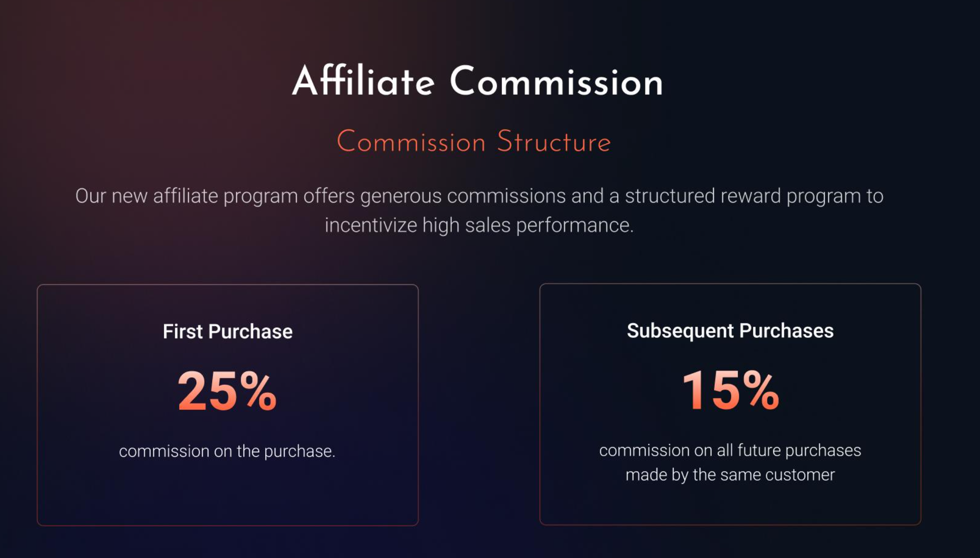The image size is (980, 558).
Task: Click the word 'Purchases' in the right card title
Action: pos(786,331)
